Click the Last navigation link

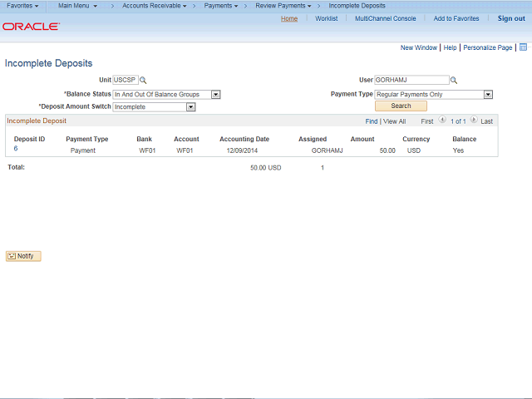pyautogui.click(x=486, y=121)
